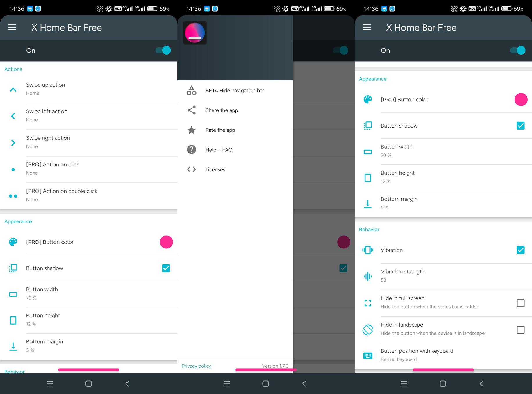The width and height of the screenshot is (532, 394).
Task: Open the [PRO] Action on click setting
Action: pyautogui.click(x=89, y=169)
